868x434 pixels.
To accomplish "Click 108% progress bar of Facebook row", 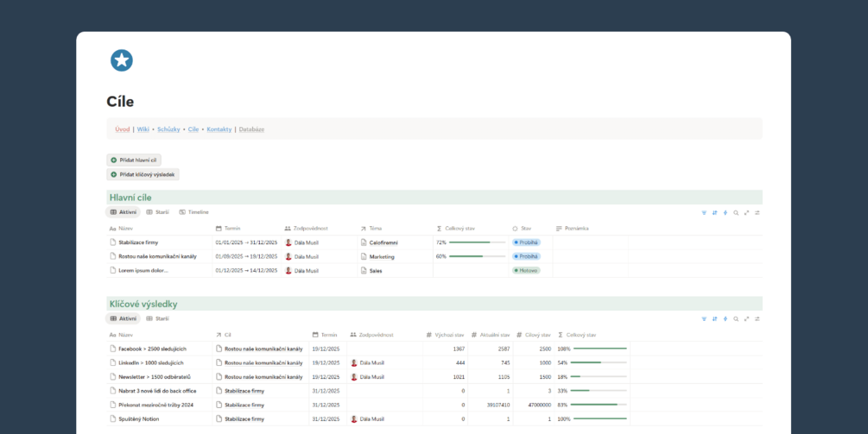I will pos(600,349).
